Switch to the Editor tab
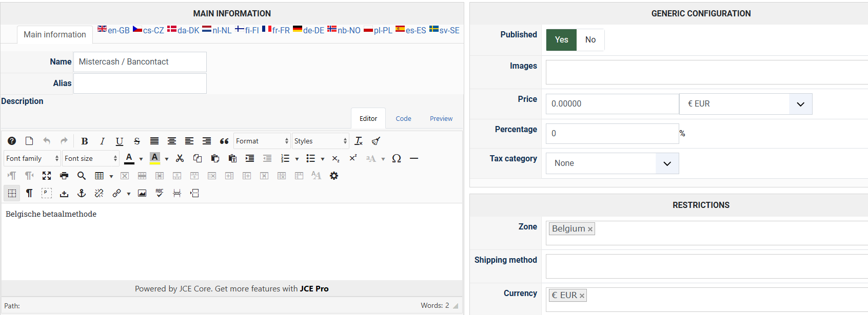 click(x=368, y=118)
